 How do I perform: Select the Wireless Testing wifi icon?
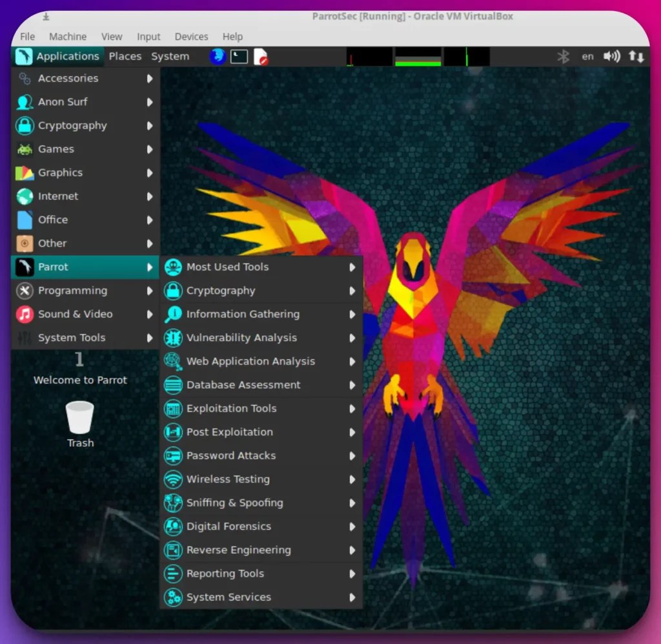[172, 479]
